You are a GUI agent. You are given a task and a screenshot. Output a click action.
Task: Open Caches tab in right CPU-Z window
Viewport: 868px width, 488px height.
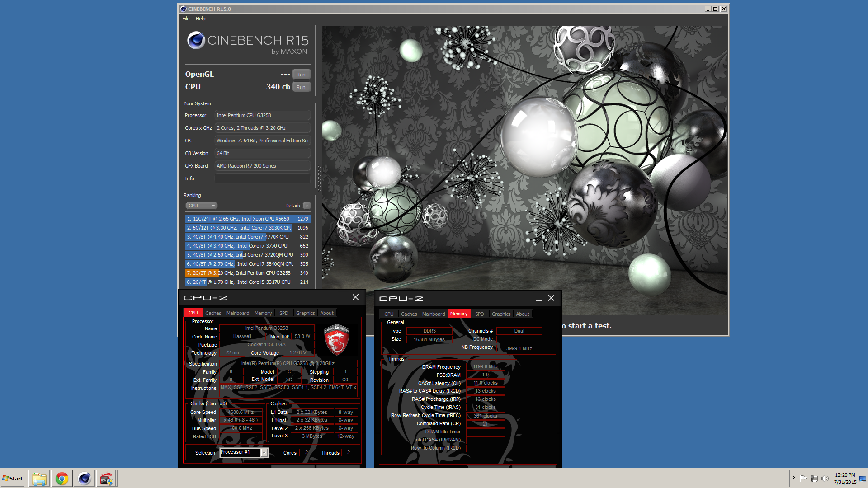click(409, 314)
